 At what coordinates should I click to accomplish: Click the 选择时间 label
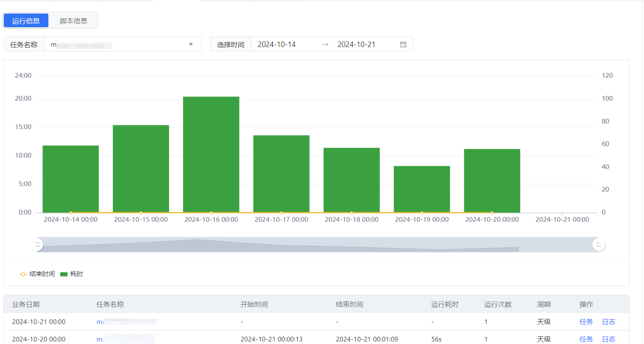pos(230,45)
